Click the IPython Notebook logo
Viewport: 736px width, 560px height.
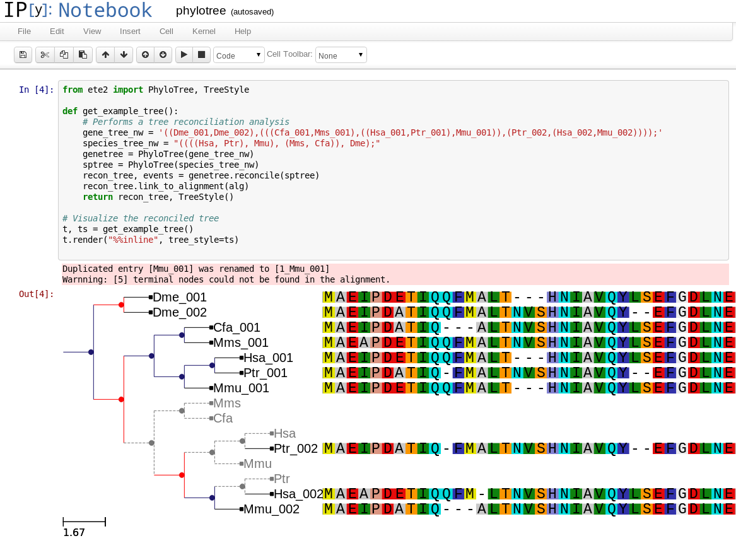coord(75,11)
